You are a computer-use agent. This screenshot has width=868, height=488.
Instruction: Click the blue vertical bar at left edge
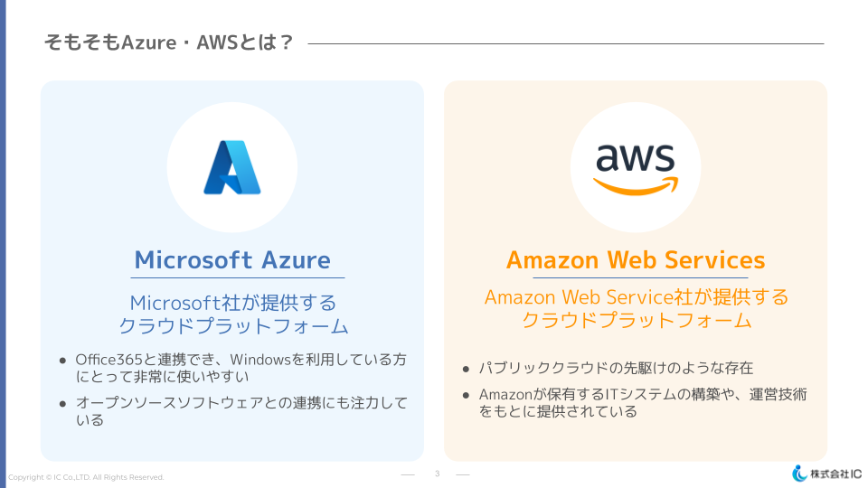pyautogui.click(x=3, y=244)
